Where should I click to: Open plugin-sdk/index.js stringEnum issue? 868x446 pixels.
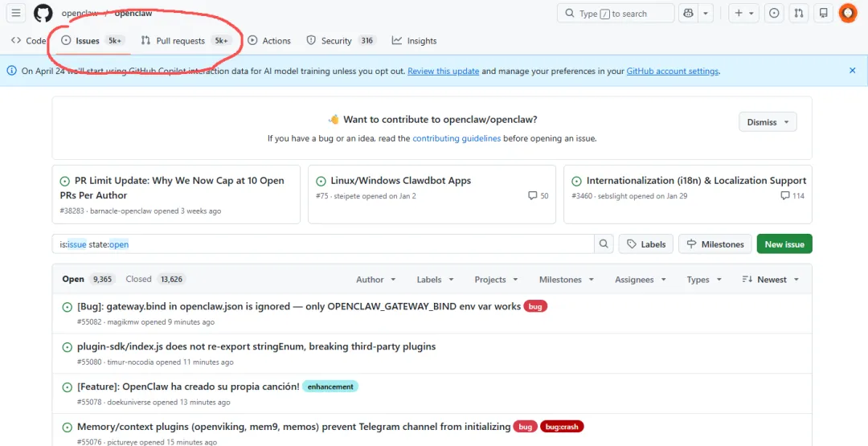256,346
